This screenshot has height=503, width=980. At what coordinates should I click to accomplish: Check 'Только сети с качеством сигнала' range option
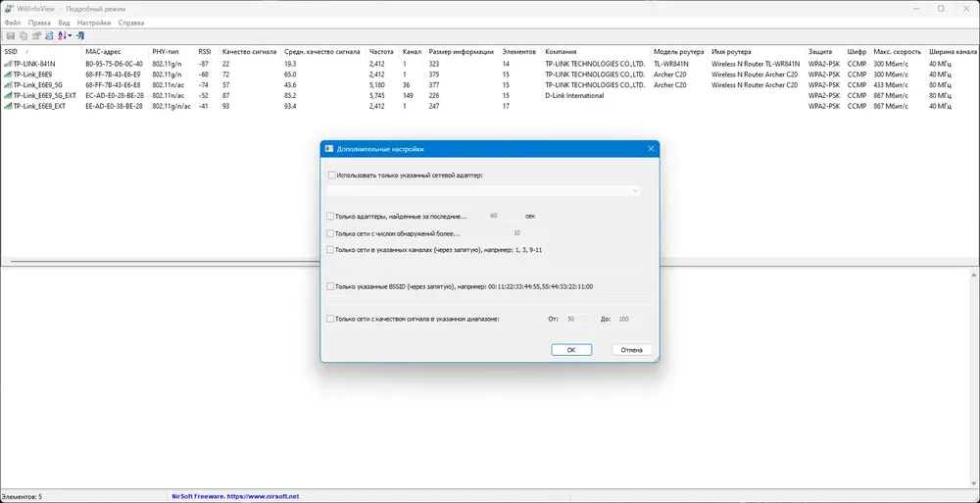click(x=330, y=319)
